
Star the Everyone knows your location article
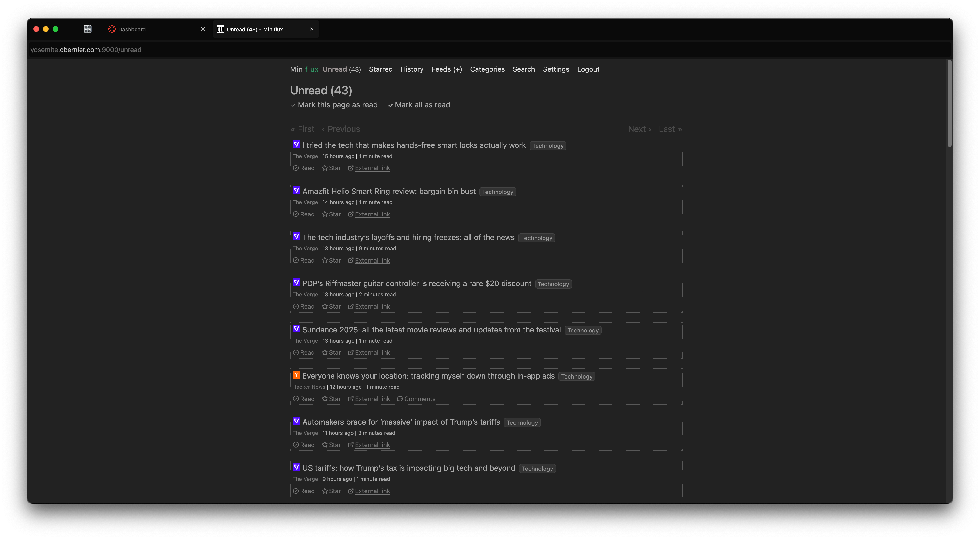(x=331, y=399)
